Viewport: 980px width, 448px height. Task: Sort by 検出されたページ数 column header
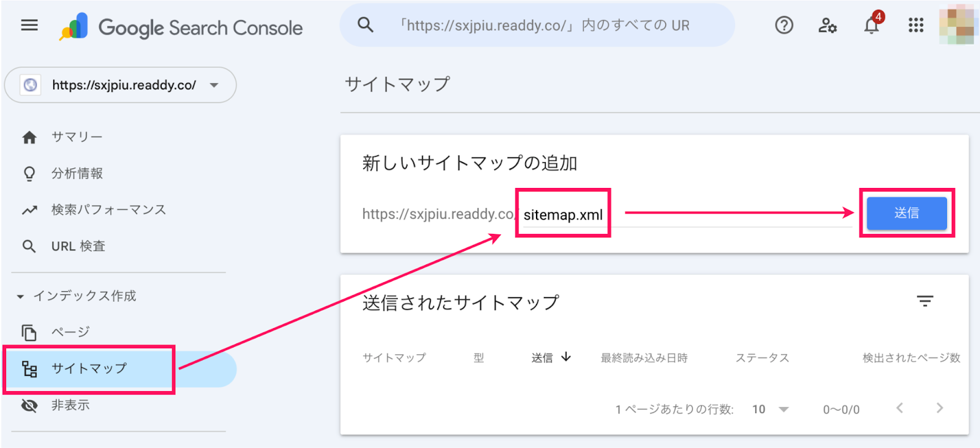coord(911,358)
